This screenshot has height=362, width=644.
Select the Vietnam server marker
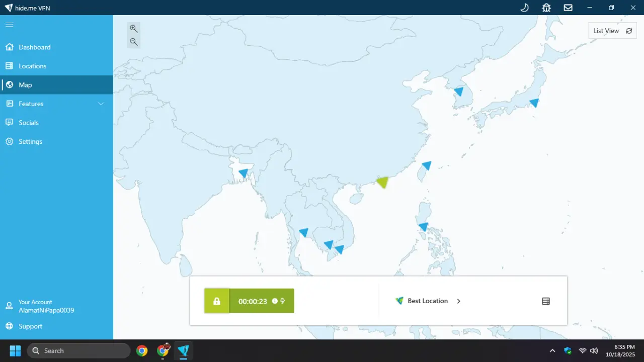click(340, 249)
